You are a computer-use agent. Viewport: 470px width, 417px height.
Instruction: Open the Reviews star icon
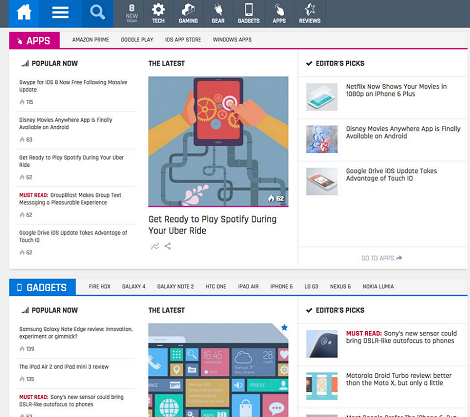(x=310, y=14)
